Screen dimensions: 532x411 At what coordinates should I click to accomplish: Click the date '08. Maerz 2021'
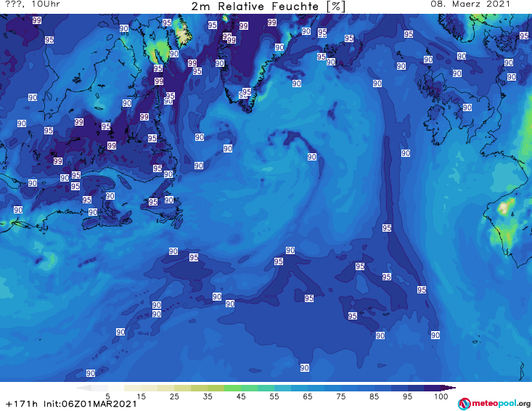(470, 4)
